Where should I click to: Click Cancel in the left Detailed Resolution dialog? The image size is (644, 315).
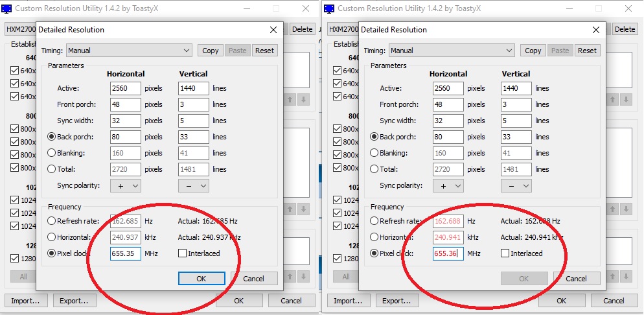tap(253, 279)
